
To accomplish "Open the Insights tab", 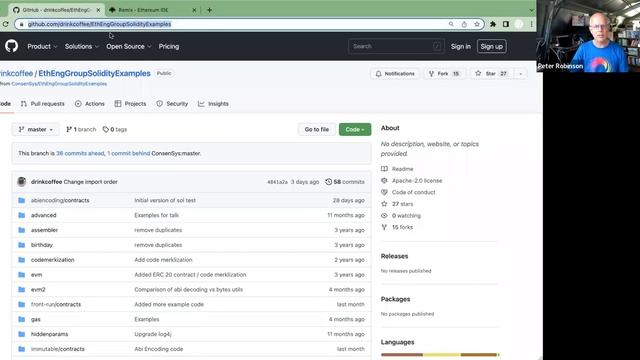I will [x=213, y=104].
